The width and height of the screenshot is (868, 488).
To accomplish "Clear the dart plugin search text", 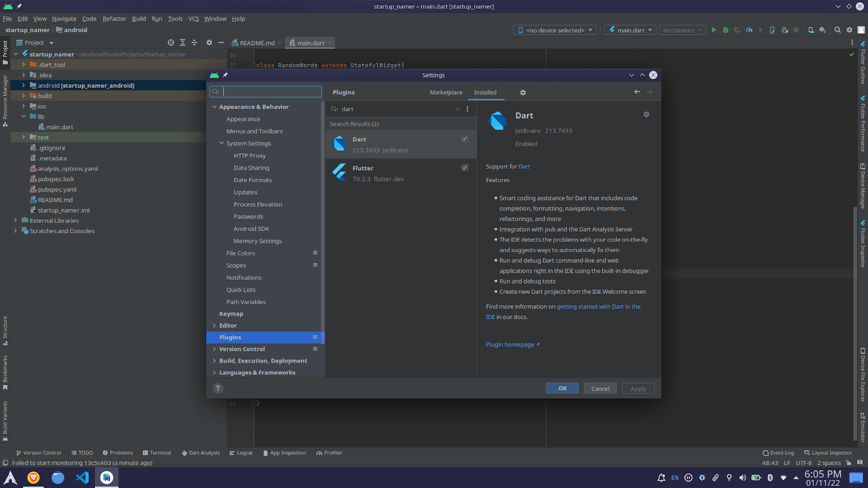I will coord(458,109).
